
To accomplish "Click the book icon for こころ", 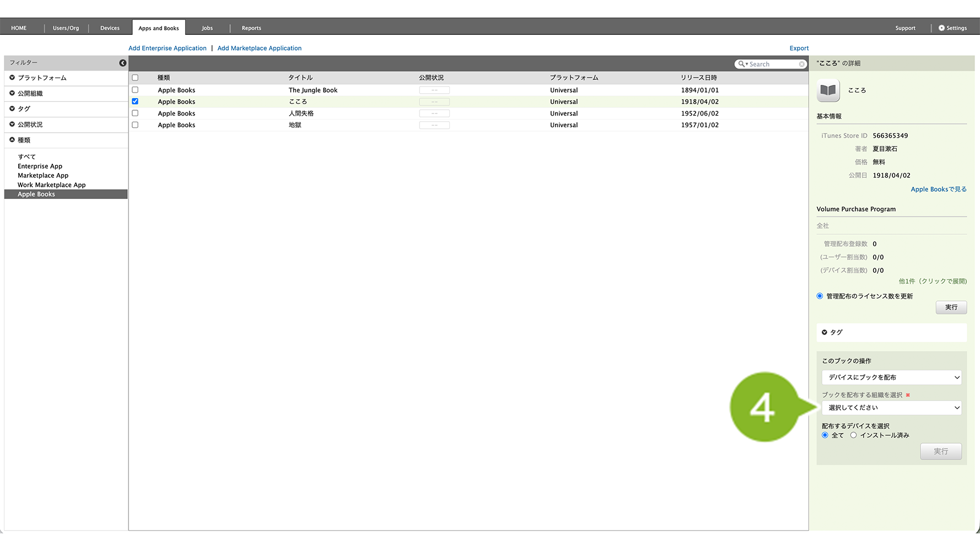I will click(x=828, y=90).
